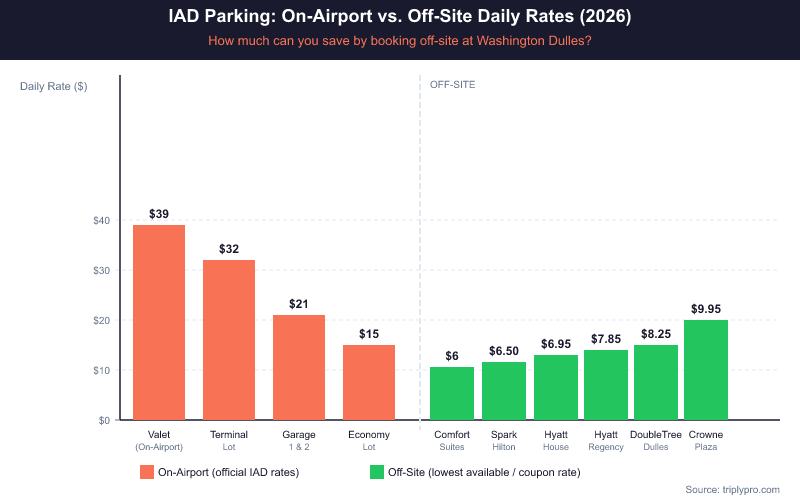
Task: Click the Garage 1 & 2 bar
Action: 299,367
